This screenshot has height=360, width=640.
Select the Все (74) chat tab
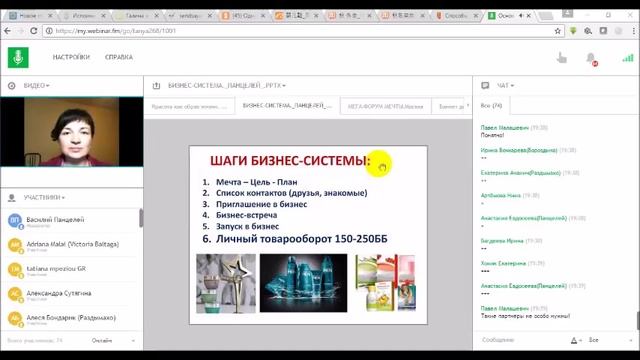(x=491, y=106)
